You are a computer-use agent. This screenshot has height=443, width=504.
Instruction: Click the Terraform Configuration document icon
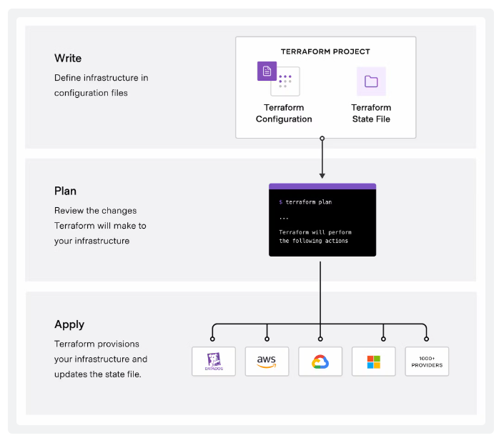click(267, 71)
